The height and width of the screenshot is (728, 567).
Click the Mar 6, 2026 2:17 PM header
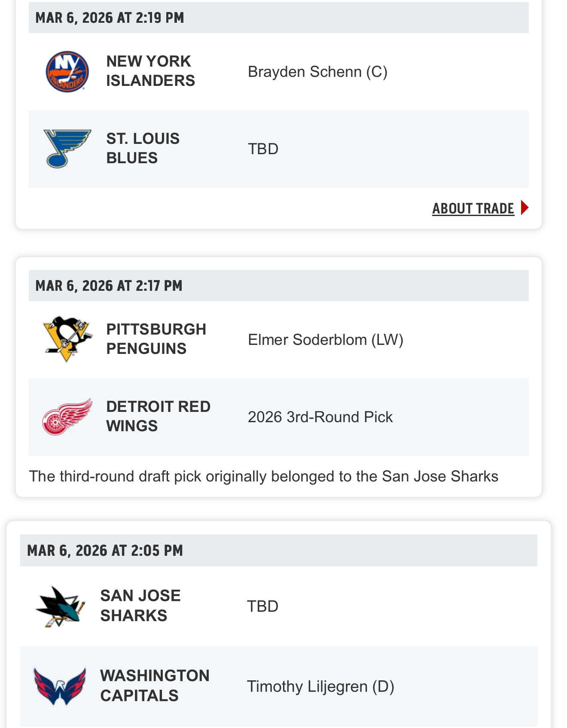click(x=109, y=286)
